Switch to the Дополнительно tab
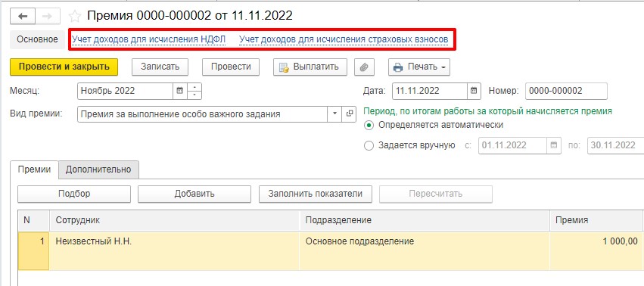644x286 pixels. coord(98,169)
